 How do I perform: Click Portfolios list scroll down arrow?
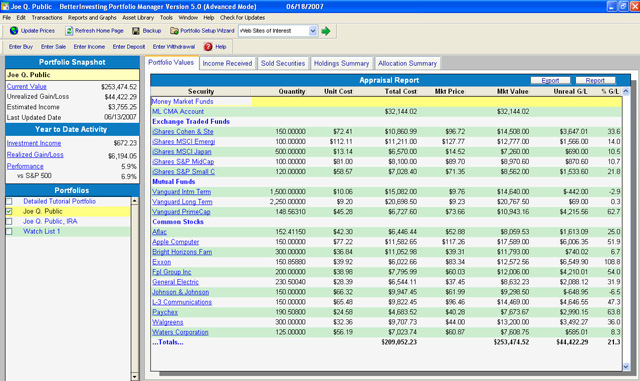(x=134, y=377)
